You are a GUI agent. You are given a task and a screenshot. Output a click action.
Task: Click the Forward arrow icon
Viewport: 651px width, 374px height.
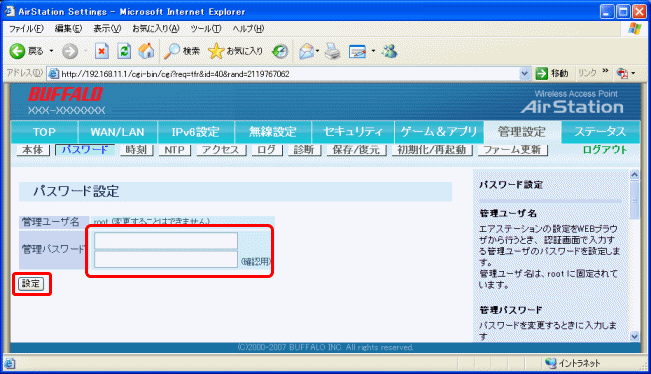tap(70, 51)
